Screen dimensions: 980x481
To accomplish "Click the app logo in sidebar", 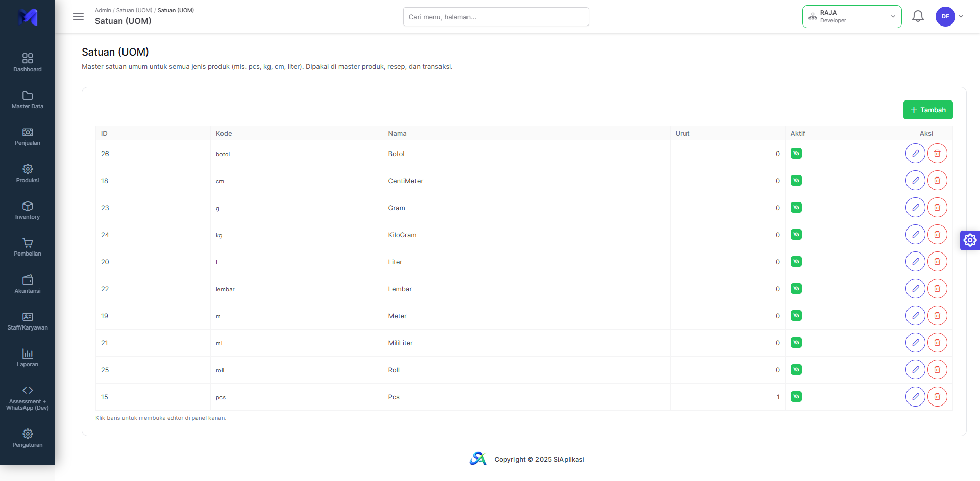I will pos(28,17).
